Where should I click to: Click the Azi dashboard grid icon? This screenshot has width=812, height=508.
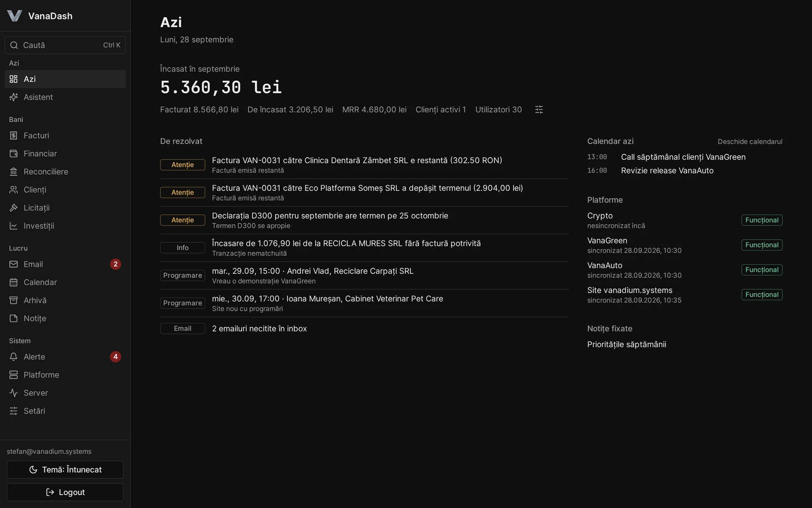point(14,79)
